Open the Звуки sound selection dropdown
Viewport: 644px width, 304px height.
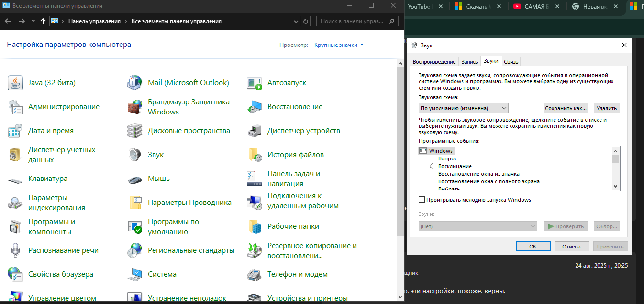(x=477, y=226)
